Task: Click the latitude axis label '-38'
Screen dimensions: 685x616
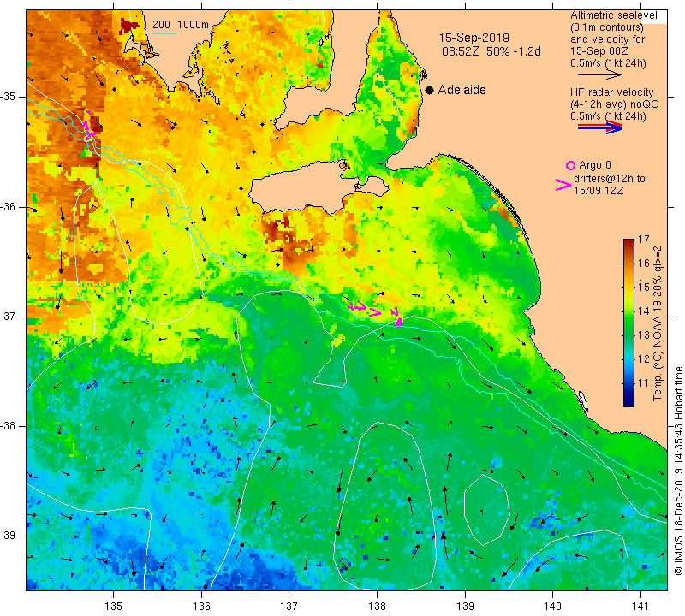Action: click(9, 426)
